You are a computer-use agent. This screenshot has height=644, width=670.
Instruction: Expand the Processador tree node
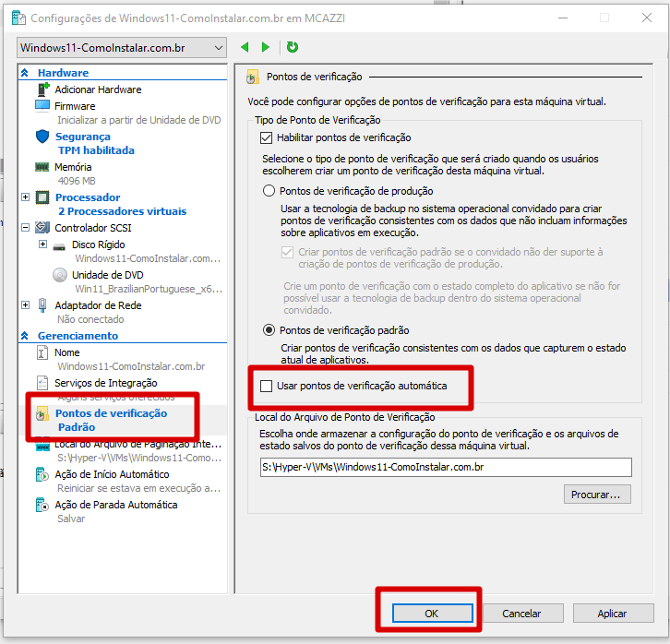[26, 197]
